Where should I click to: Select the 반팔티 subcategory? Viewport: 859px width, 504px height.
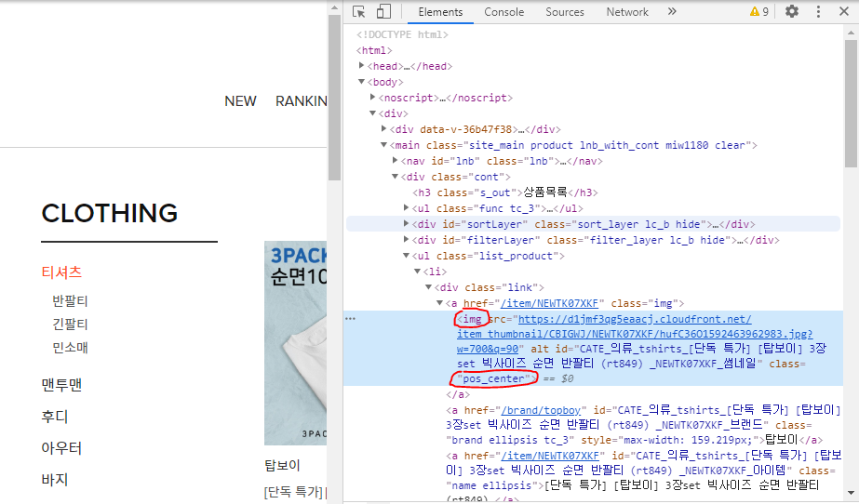pos(70,301)
